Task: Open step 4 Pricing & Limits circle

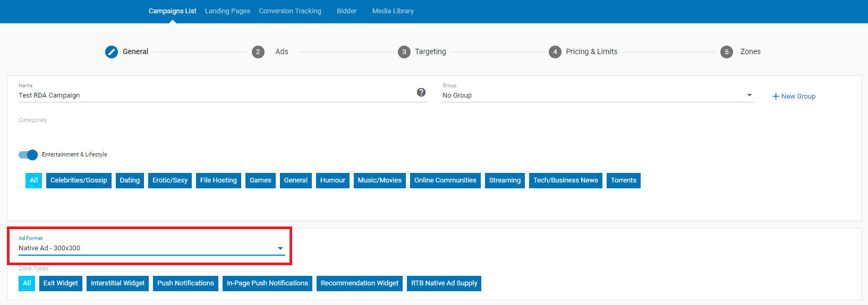Action: pyautogui.click(x=555, y=51)
